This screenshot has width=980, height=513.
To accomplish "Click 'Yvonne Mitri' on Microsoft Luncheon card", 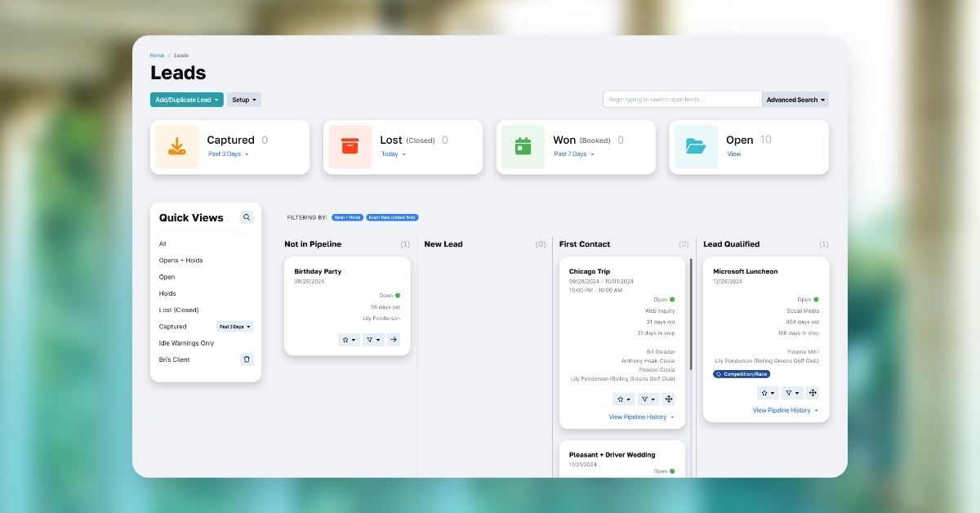I will [803, 351].
